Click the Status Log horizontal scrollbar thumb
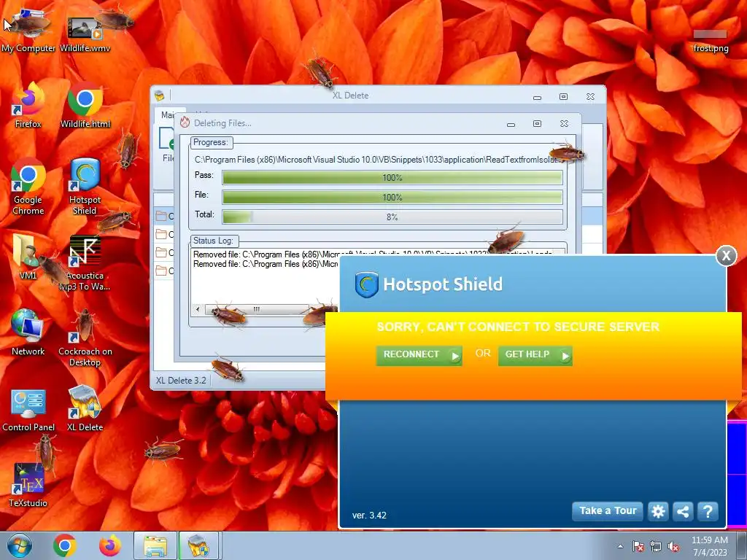The height and width of the screenshot is (560, 747). coord(258,309)
